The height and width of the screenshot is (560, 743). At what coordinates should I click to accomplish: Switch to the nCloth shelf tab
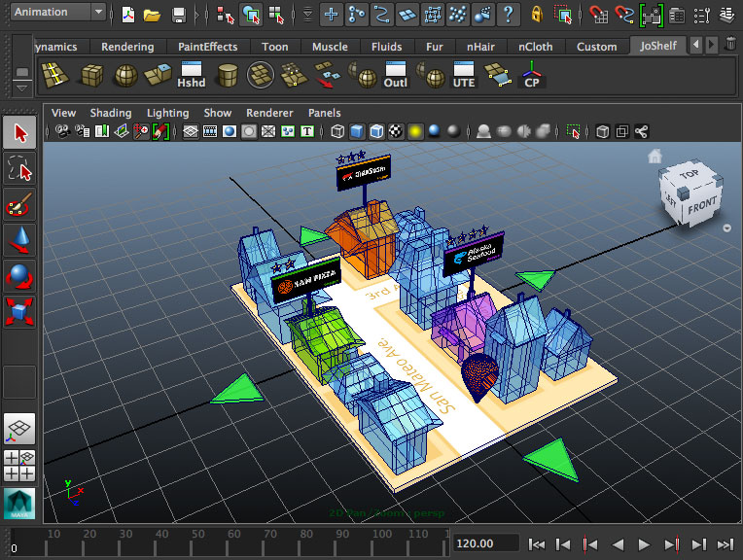pos(534,47)
